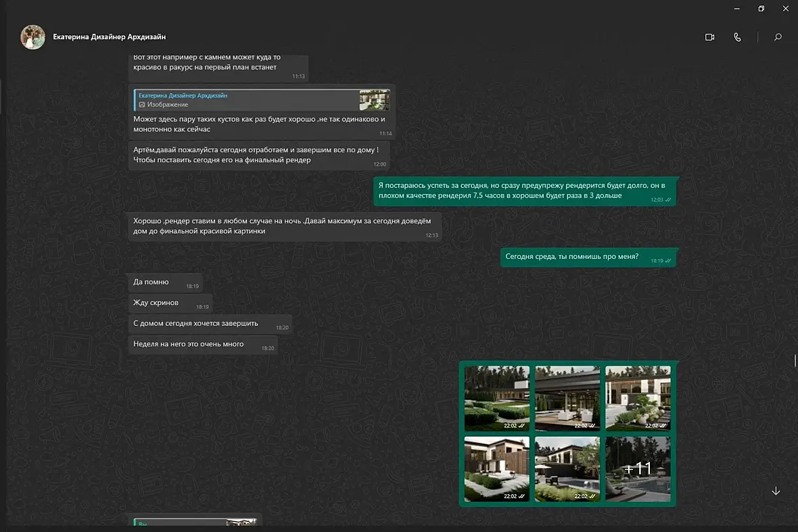Image resolution: width=798 pixels, height=532 pixels.
Task: Open third photo with white house facade
Action: (x=638, y=398)
